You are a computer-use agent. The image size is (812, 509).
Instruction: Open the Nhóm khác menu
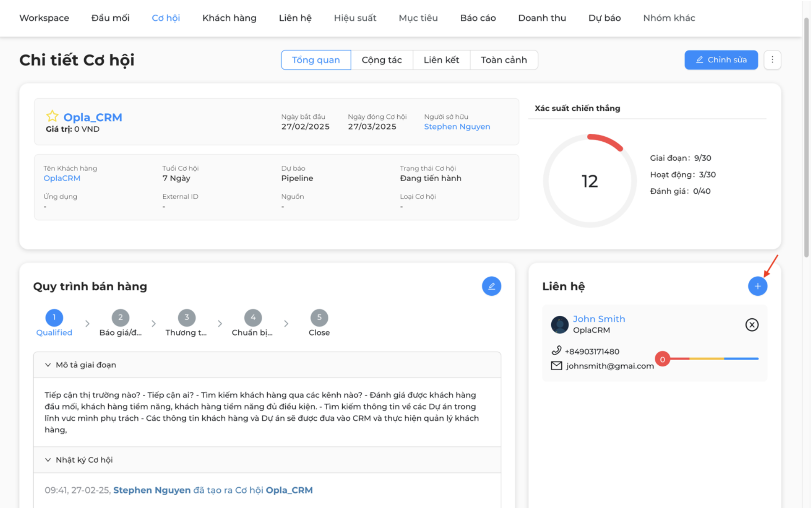pyautogui.click(x=669, y=18)
